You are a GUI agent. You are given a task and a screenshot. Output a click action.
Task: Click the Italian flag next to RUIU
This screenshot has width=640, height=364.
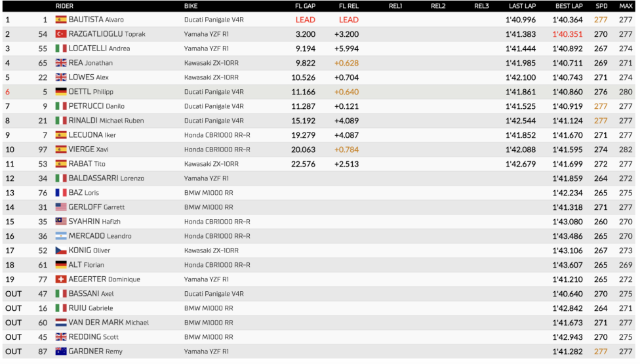click(61, 308)
